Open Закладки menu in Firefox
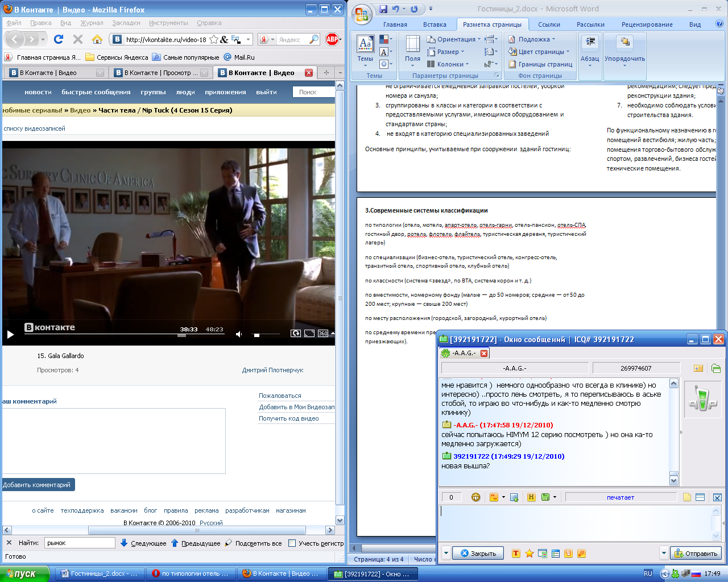The width and height of the screenshot is (728, 582). 126,23
